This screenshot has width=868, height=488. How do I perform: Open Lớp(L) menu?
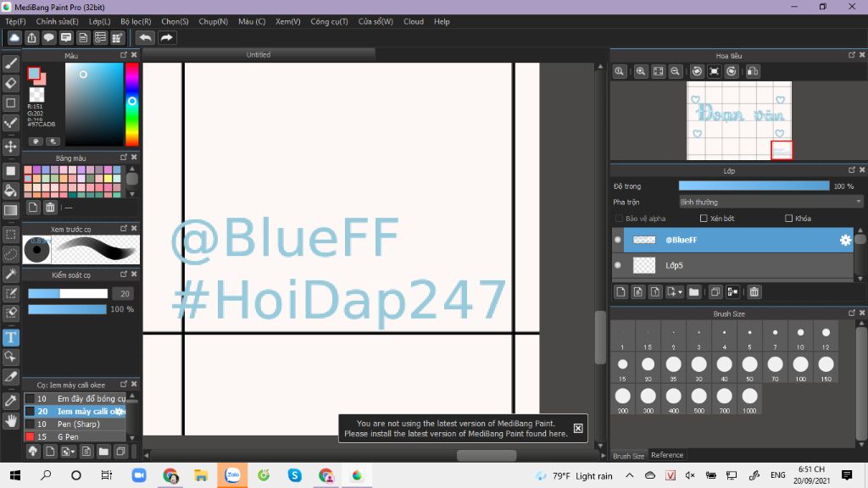click(100, 21)
